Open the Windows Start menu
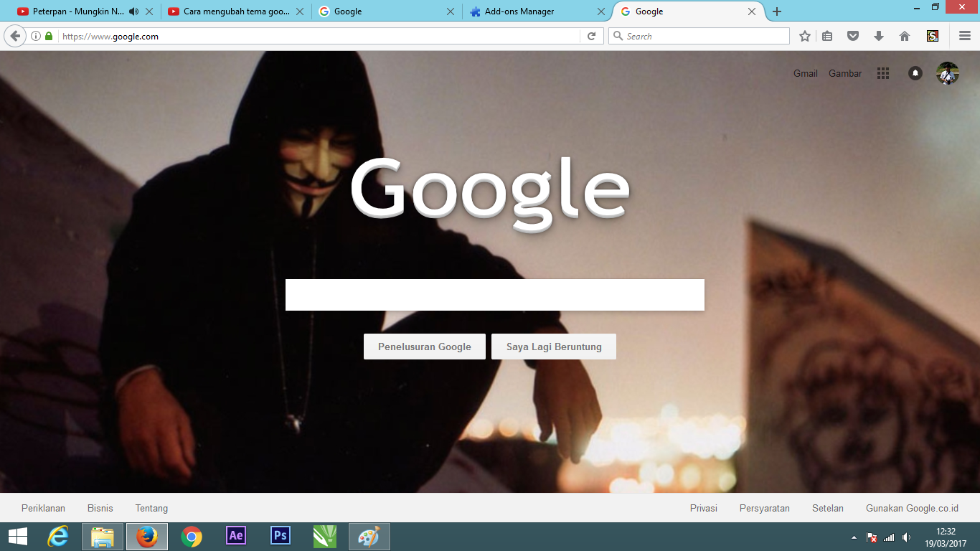The height and width of the screenshot is (551, 980). pos(18,537)
